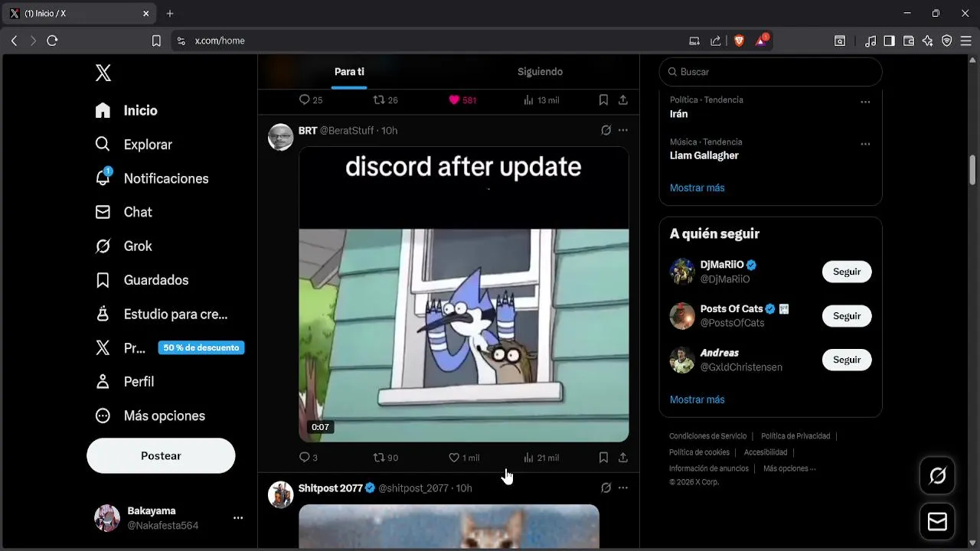Bookmark the BRT post
The height and width of the screenshot is (551, 980).
603,458
